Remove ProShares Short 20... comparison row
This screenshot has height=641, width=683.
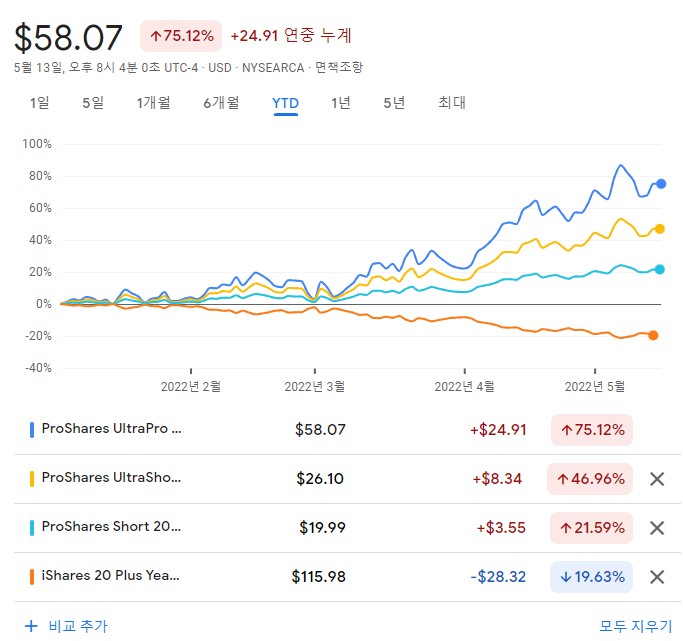656,528
